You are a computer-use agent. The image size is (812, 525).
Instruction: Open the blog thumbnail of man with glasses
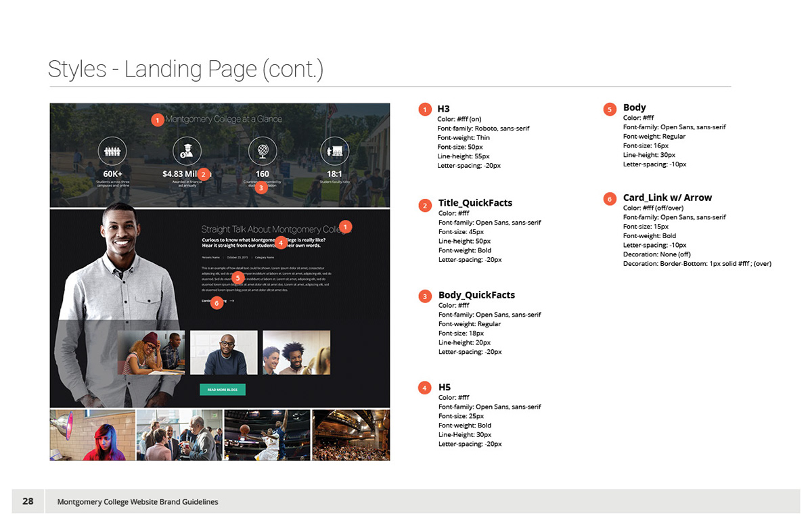click(224, 352)
